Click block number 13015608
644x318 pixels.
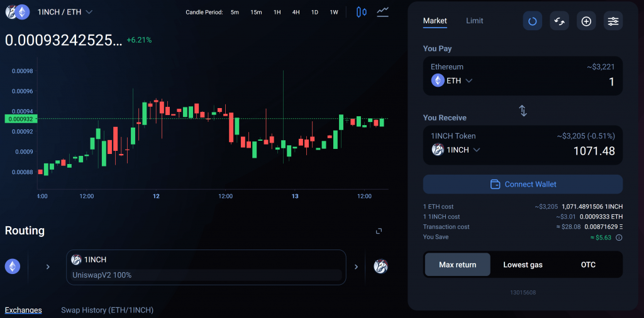(x=523, y=293)
